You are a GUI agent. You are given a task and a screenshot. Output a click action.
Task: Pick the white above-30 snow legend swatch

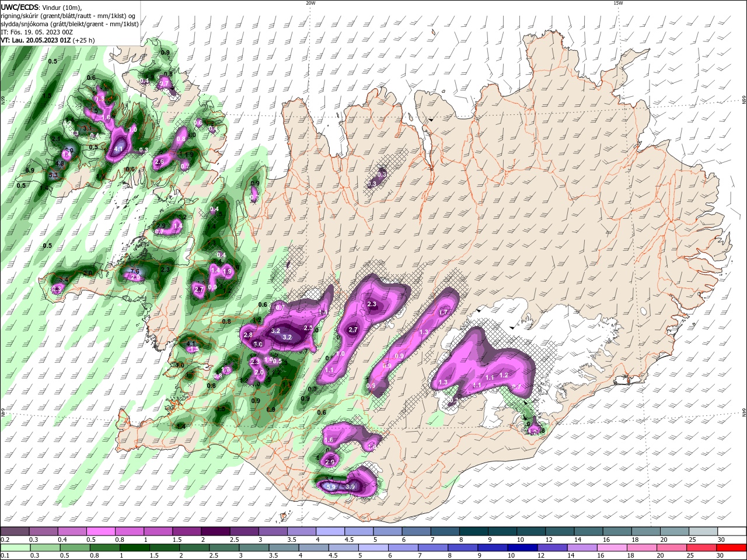[732, 531]
